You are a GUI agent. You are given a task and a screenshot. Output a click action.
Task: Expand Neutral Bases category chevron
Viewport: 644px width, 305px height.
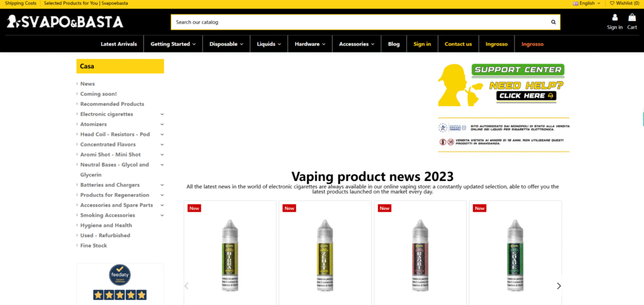tap(162, 165)
